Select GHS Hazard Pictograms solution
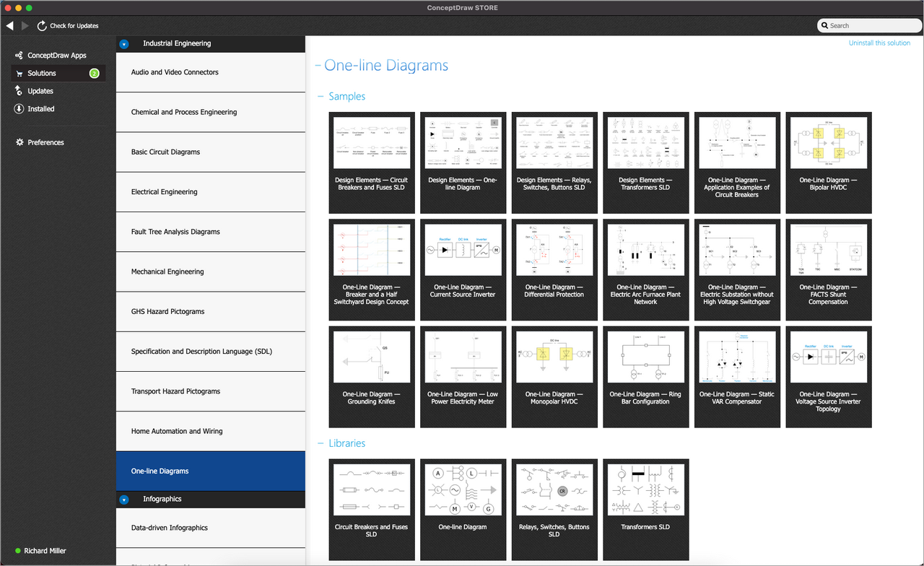924x566 pixels. tap(211, 312)
